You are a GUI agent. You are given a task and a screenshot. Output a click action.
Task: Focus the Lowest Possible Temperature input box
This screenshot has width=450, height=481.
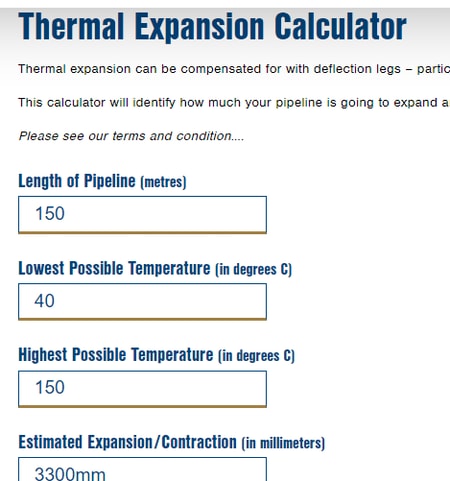(x=142, y=302)
